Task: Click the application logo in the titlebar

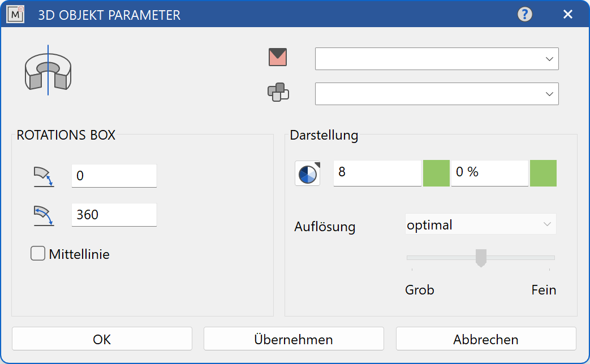Action: 15,14
